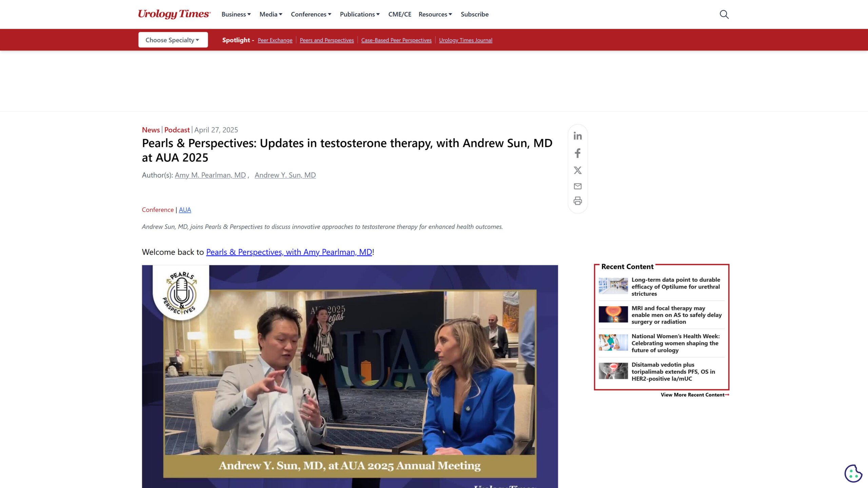This screenshot has width=868, height=488.
Task: Open the search magnifier icon
Action: [x=724, y=14]
